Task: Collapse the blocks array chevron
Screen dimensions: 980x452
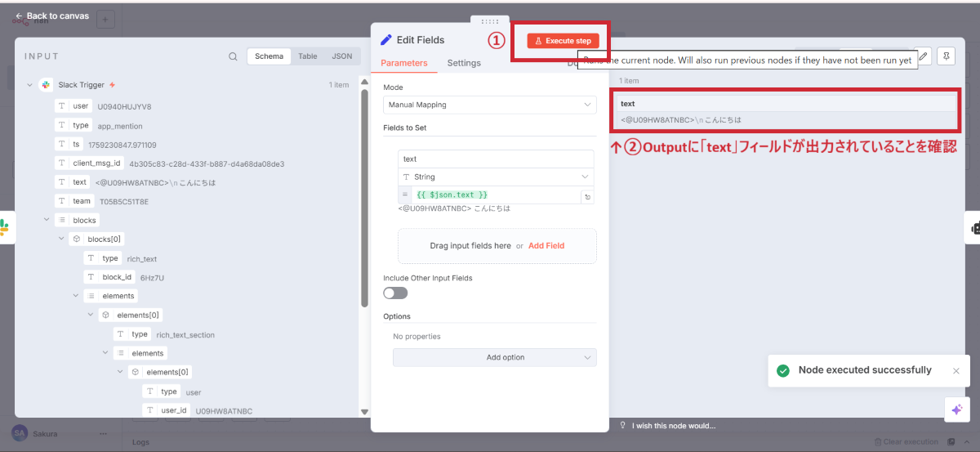Action: tap(47, 220)
